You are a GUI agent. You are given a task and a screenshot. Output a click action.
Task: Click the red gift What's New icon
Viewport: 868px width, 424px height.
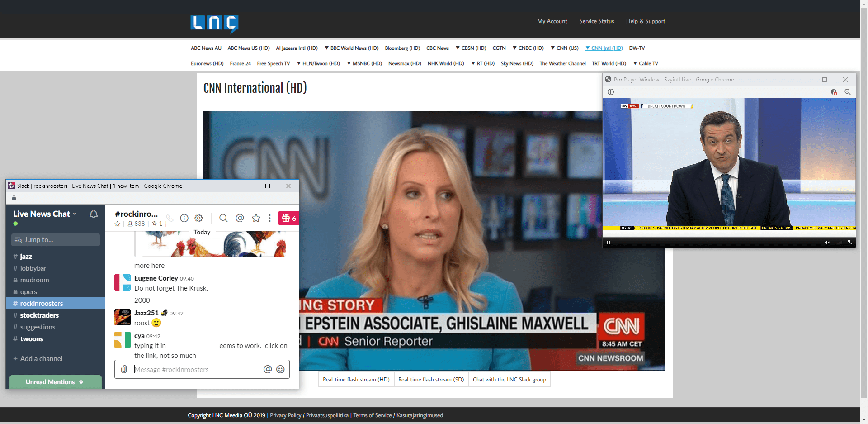[288, 218]
